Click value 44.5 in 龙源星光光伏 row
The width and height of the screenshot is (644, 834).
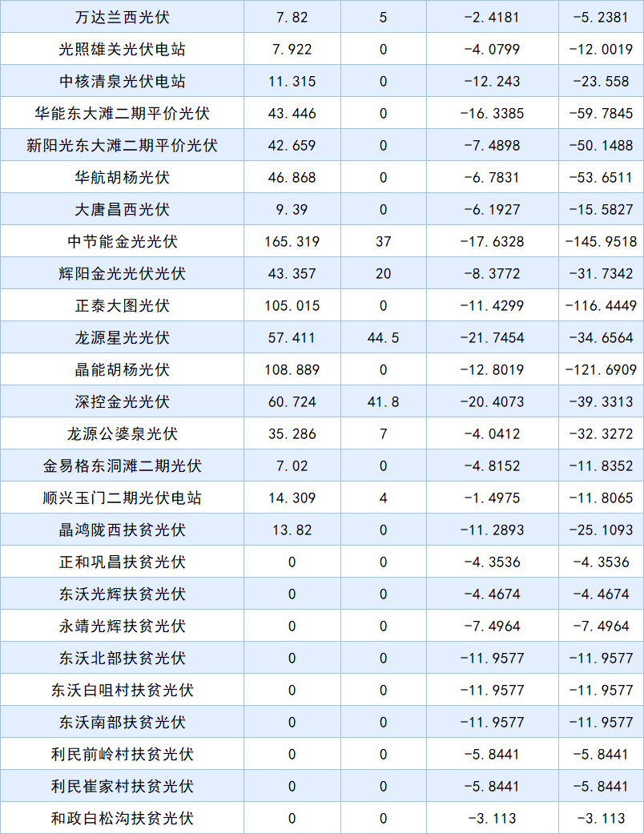click(x=383, y=337)
